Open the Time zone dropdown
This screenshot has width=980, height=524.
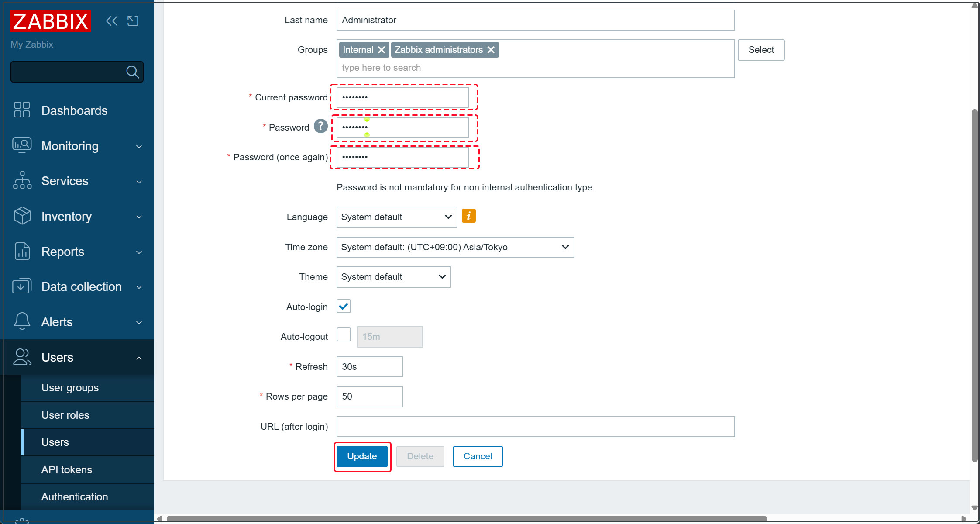pos(455,247)
